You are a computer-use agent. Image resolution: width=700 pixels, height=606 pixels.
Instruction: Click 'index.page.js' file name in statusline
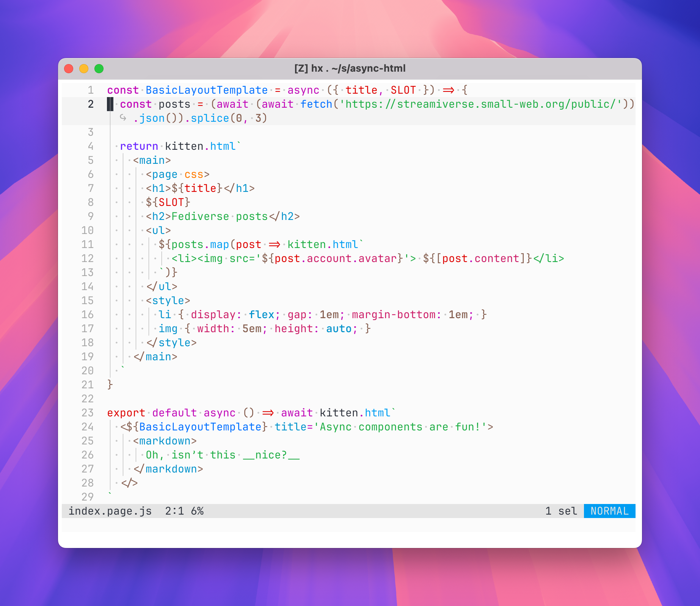coord(110,511)
